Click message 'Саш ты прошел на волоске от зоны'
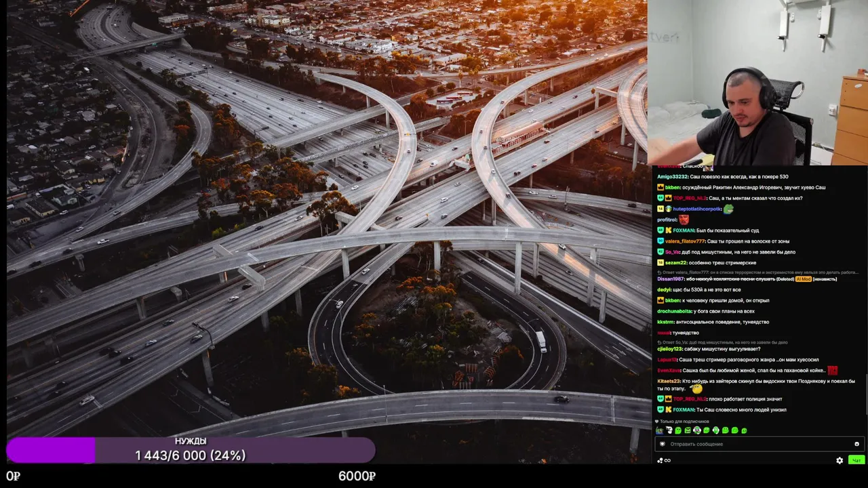This screenshot has height=488, width=868. [749, 241]
